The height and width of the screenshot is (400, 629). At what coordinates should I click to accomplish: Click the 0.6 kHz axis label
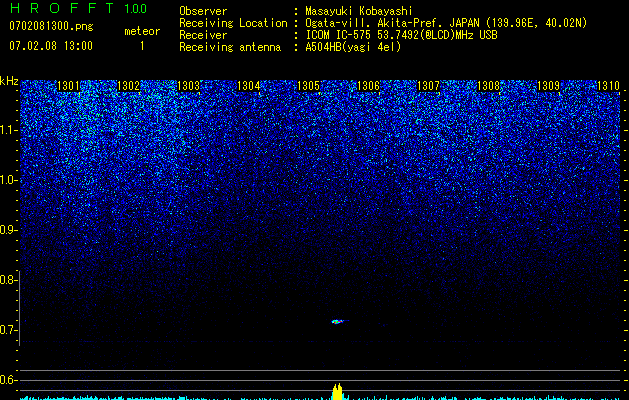[7, 380]
